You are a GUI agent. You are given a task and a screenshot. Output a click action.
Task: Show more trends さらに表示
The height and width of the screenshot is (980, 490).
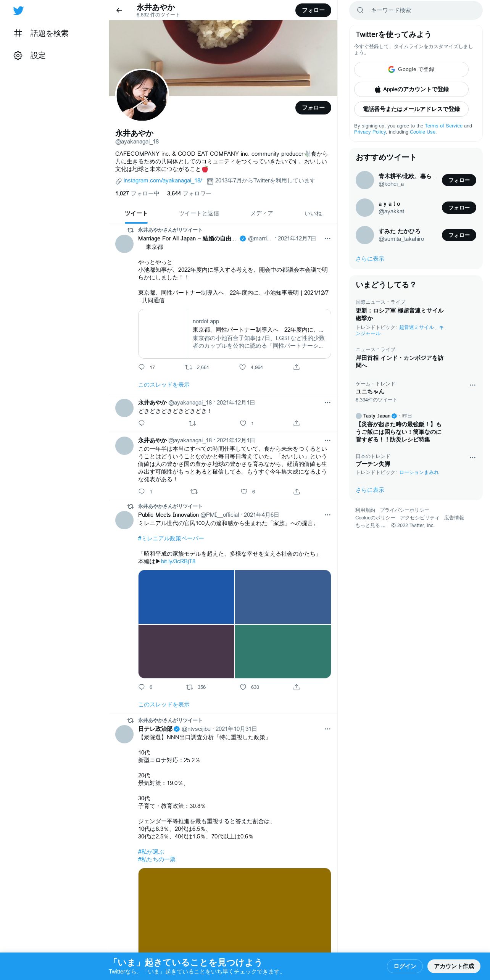[370, 490]
